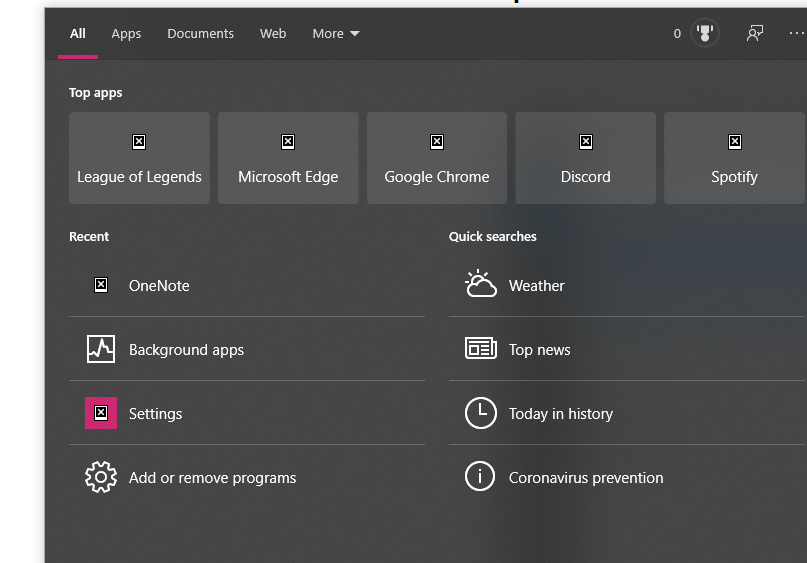
Task: Open Discord tile
Action: [586, 158]
